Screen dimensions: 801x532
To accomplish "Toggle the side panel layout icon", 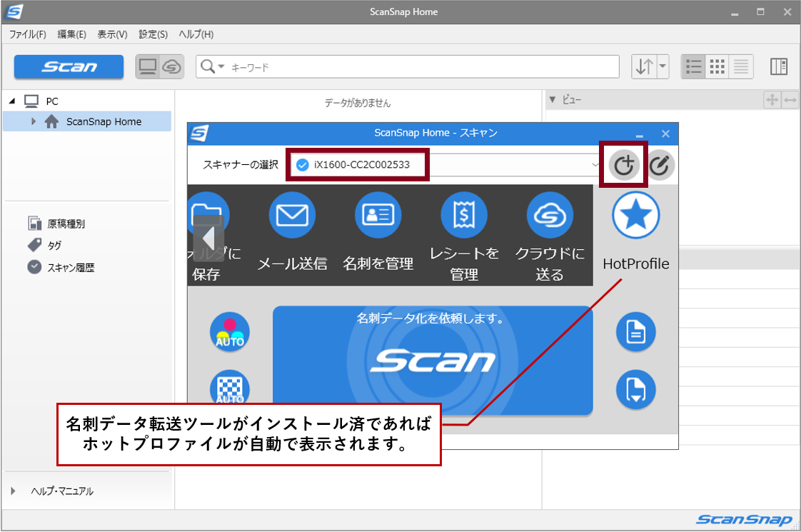I will (779, 66).
